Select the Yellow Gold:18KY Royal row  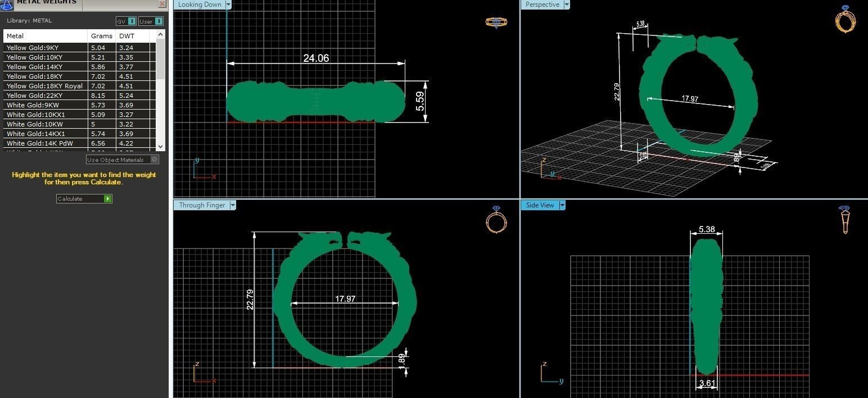click(x=79, y=86)
